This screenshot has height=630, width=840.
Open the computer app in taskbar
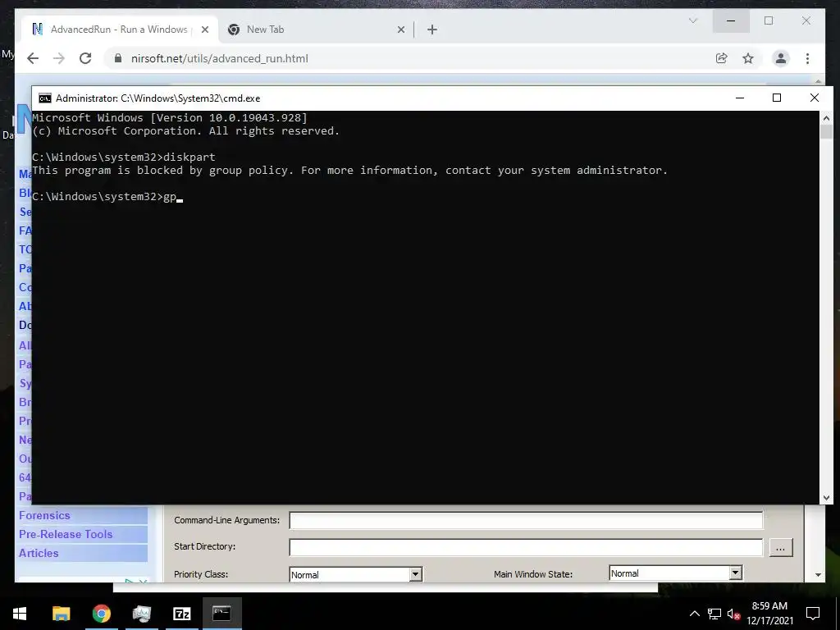[x=141, y=614]
